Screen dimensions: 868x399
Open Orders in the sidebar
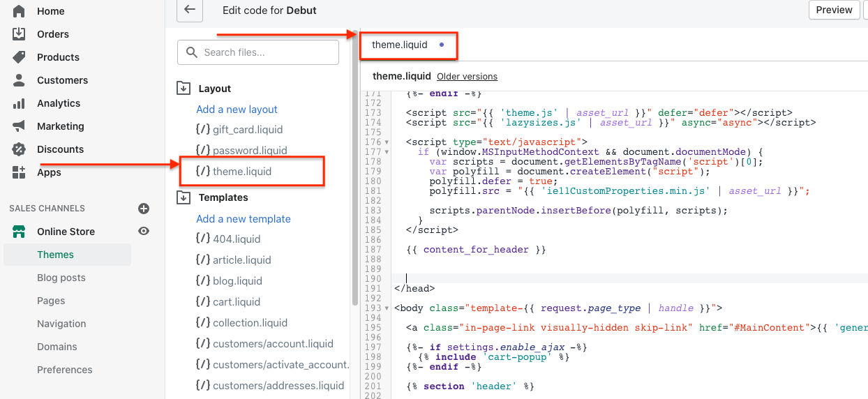click(53, 34)
